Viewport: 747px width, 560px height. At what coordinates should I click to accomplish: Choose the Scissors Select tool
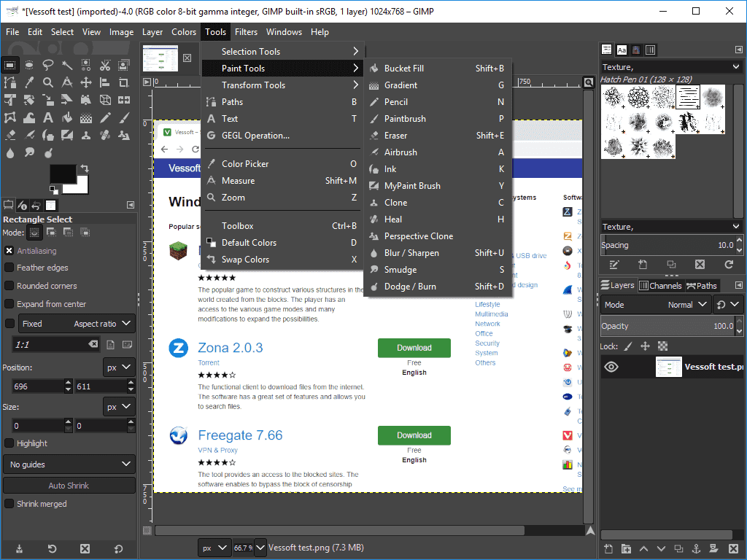tap(105, 65)
